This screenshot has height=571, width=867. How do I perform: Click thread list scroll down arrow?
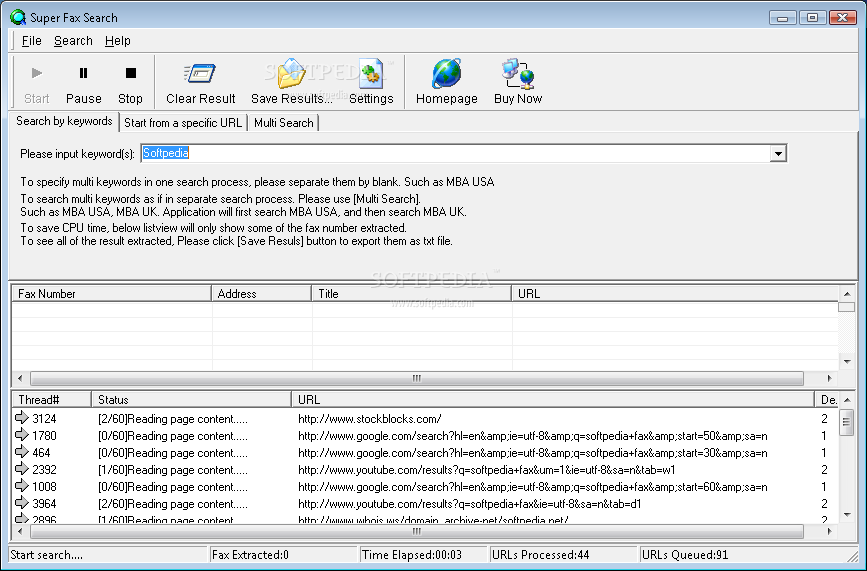click(847, 515)
